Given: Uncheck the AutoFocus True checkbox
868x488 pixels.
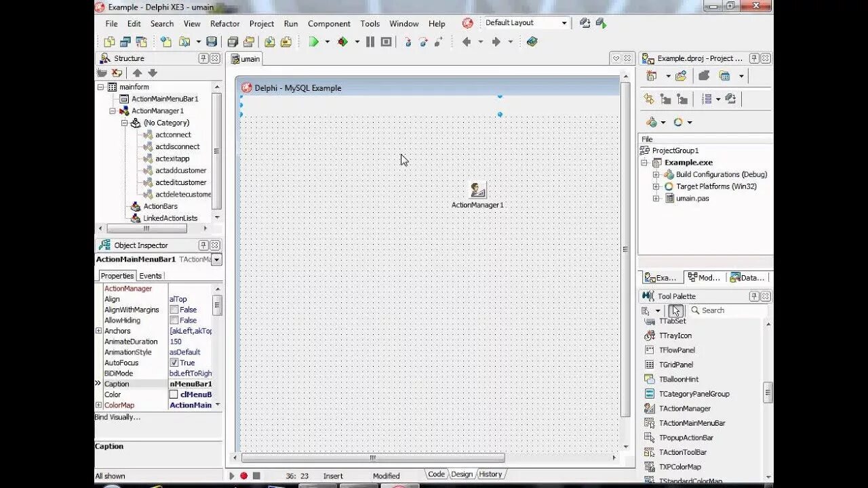Looking at the screenshot, I should coord(174,363).
